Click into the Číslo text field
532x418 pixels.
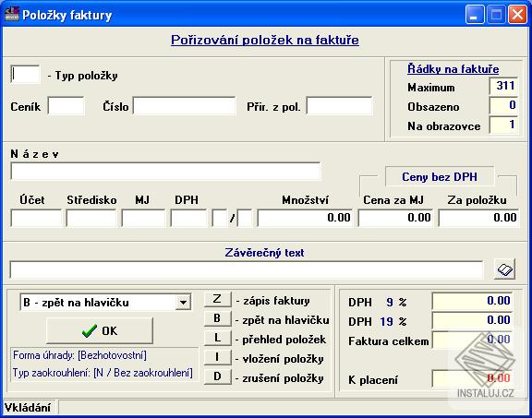coord(184,106)
